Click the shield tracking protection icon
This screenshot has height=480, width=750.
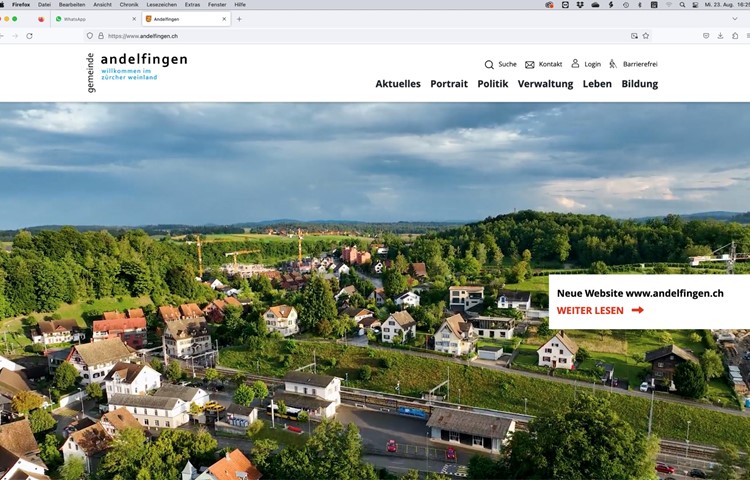tap(89, 35)
